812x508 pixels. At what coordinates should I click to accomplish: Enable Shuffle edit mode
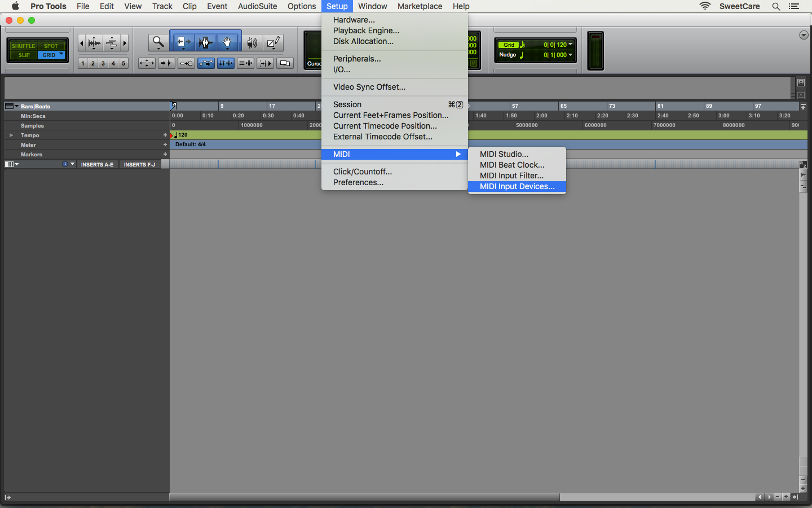click(23, 46)
